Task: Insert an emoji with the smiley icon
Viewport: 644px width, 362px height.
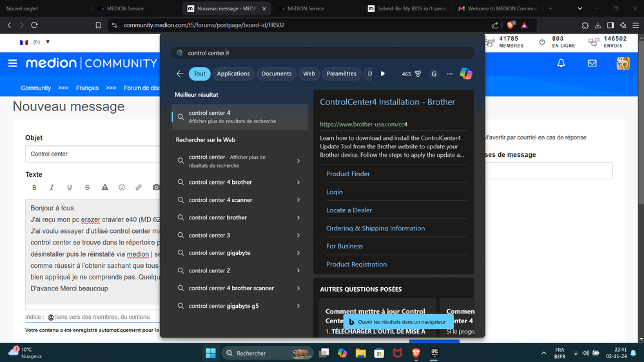Action: pyautogui.click(x=121, y=188)
